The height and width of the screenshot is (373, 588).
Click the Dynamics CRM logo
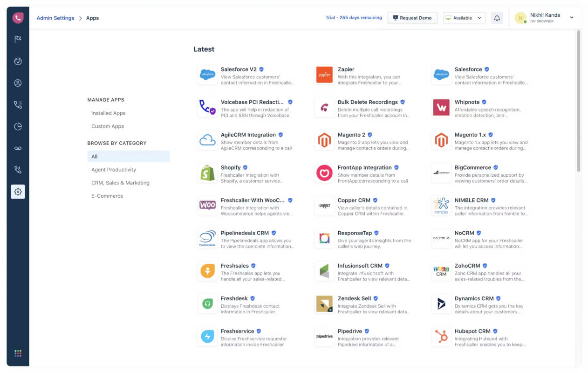pyautogui.click(x=441, y=304)
